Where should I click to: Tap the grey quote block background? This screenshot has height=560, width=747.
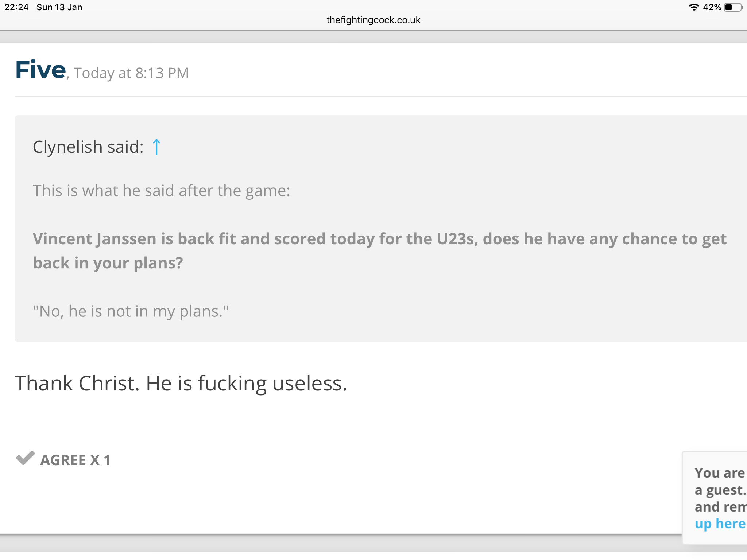tap(381, 229)
